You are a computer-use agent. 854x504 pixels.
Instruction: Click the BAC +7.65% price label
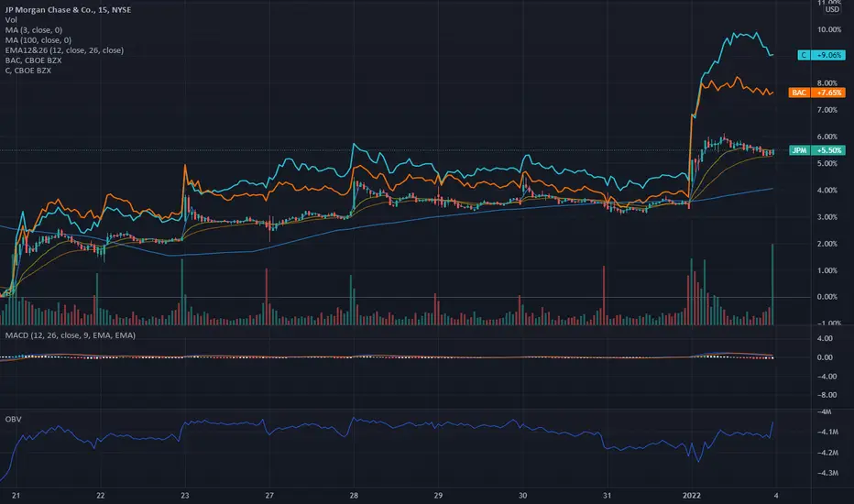(817, 93)
